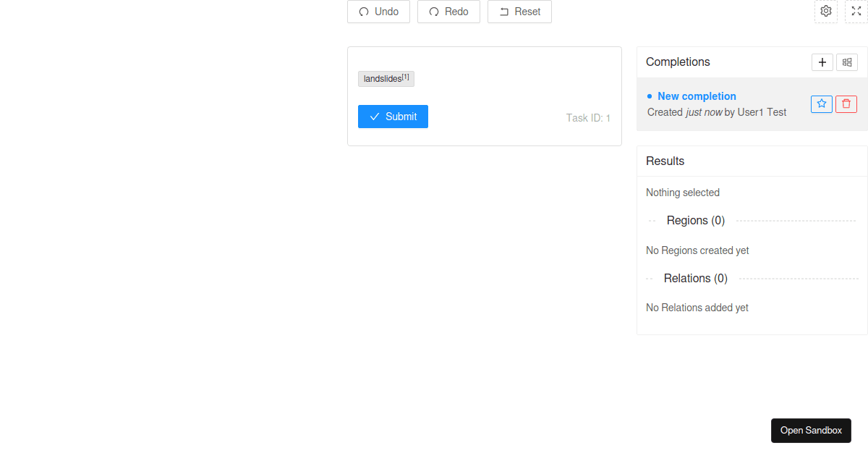
Task: Click the Open Sandbox button
Action: click(x=811, y=430)
